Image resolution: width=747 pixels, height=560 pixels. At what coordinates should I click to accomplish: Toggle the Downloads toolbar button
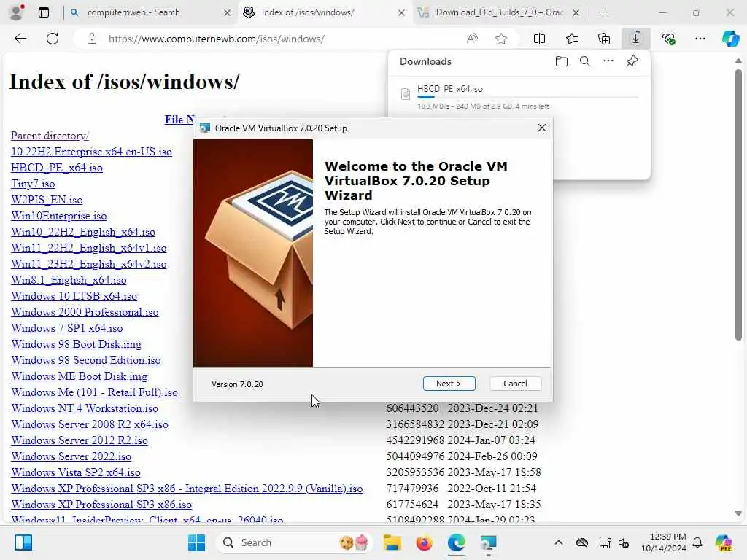click(x=636, y=39)
